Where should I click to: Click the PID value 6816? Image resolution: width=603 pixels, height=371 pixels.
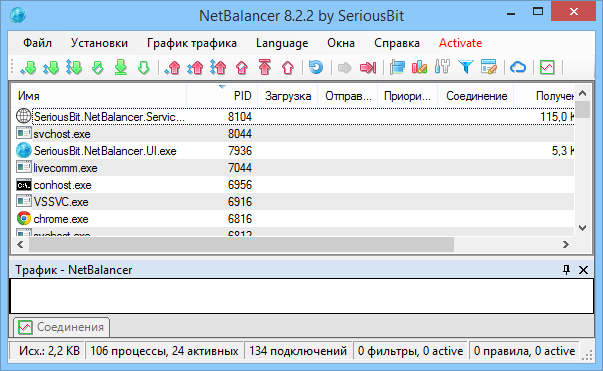tap(240, 219)
